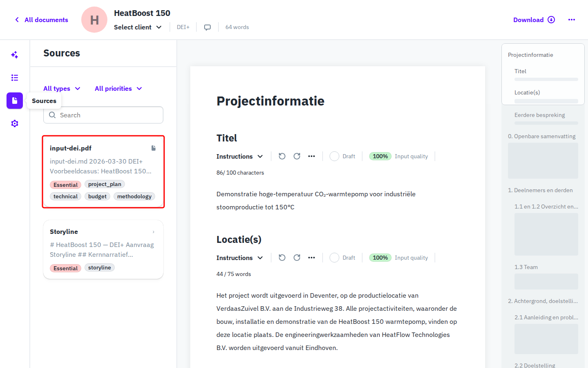Jump to 1.1 en 1.2 Overzicht in the outline
This screenshot has width=588, height=368.
[546, 206]
